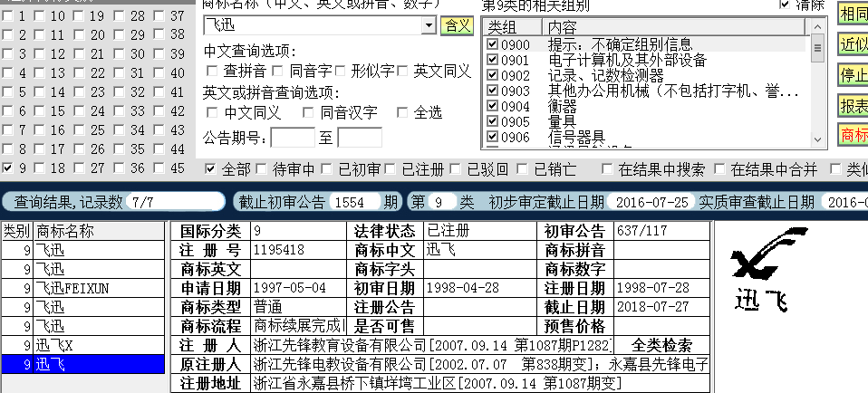This screenshot has height=393, width=868.
Task: Click the 类别 results column header
Action: pyautogui.click(x=17, y=231)
